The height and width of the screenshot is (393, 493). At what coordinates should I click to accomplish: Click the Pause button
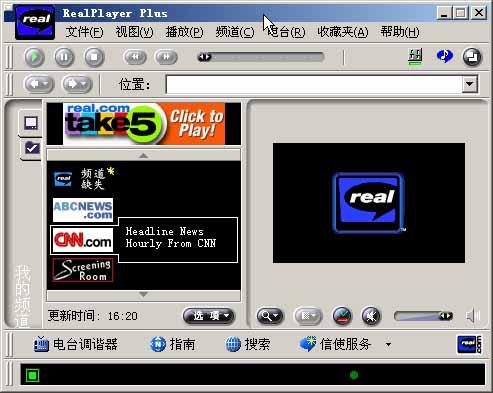click(x=64, y=57)
